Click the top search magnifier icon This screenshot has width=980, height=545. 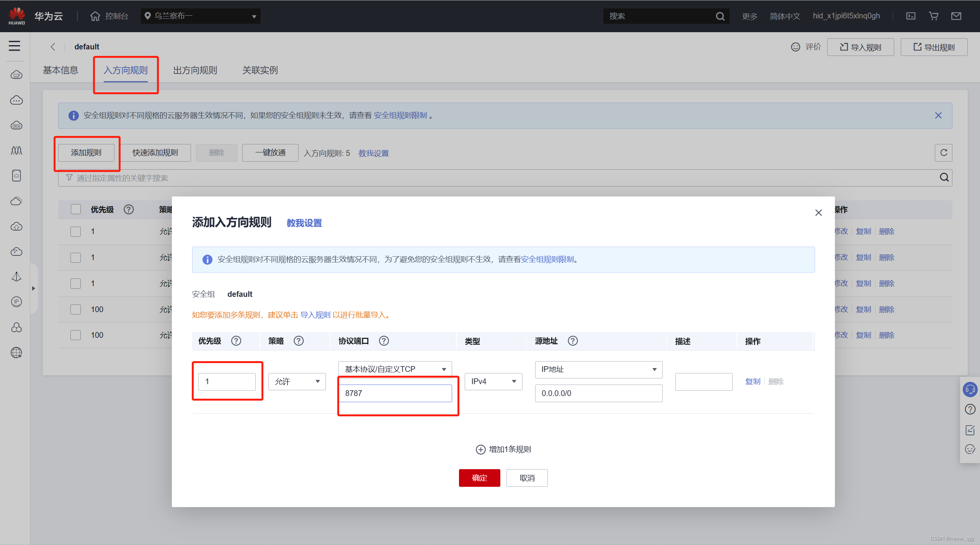tap(720, 16)
